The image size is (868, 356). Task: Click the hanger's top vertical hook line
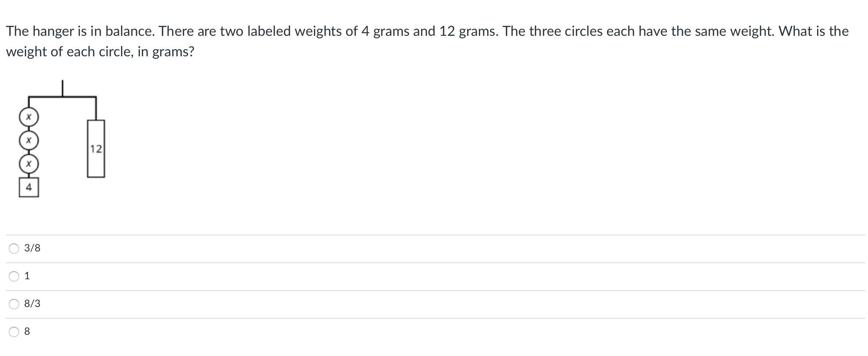pyautogui.click(x=62, y=88)
